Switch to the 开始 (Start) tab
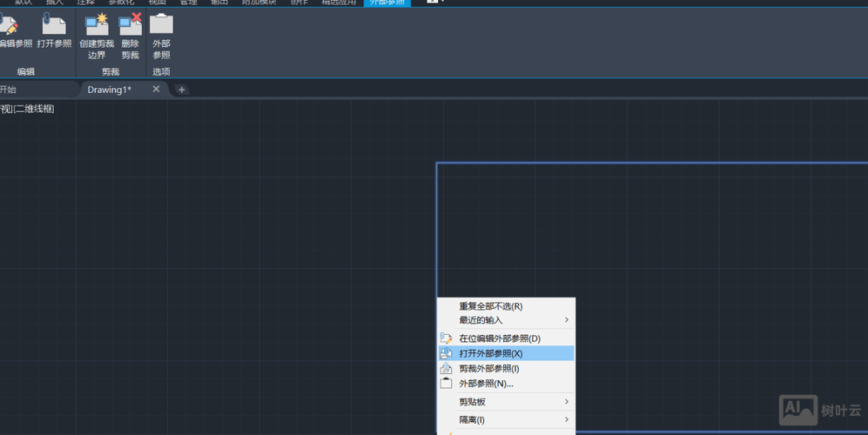Viewport: 868px width, 435px height. tap(9, 90)
